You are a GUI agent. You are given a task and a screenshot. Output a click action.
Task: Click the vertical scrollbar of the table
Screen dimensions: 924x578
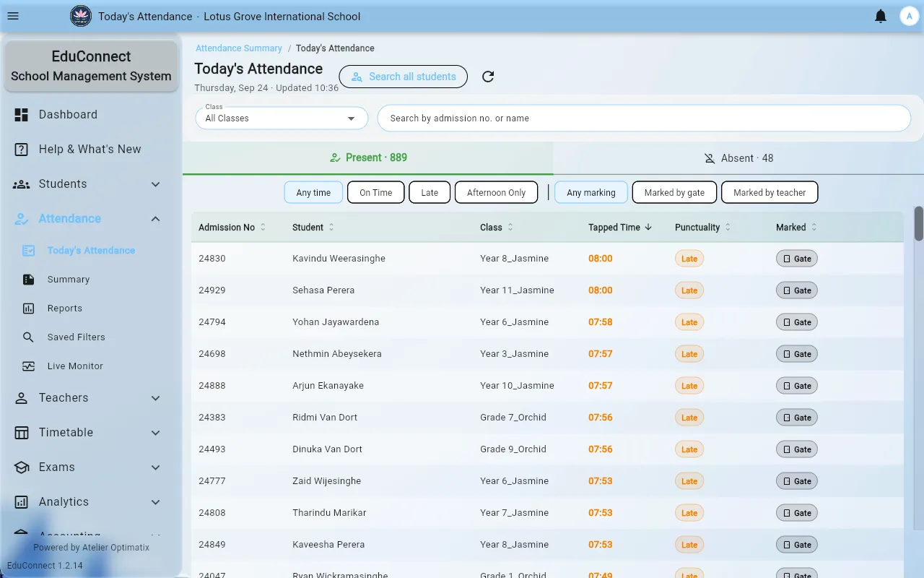coord(918,224)
